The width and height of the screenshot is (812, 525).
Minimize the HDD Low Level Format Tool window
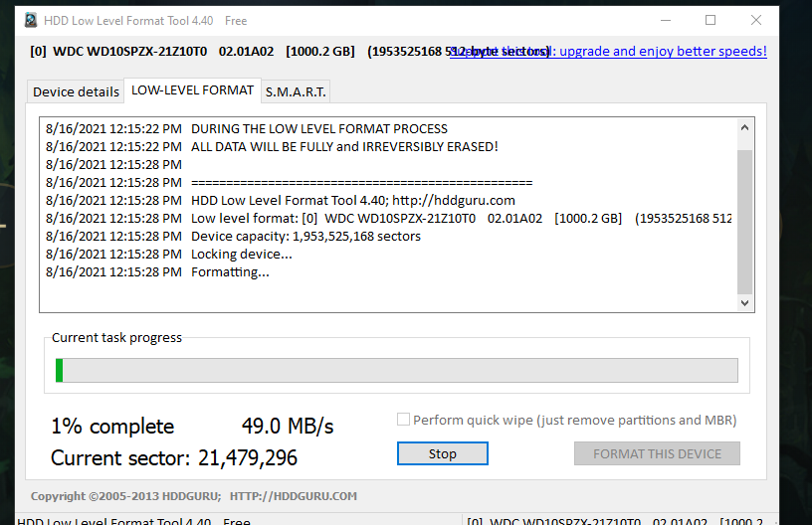[x=666, y=20]
